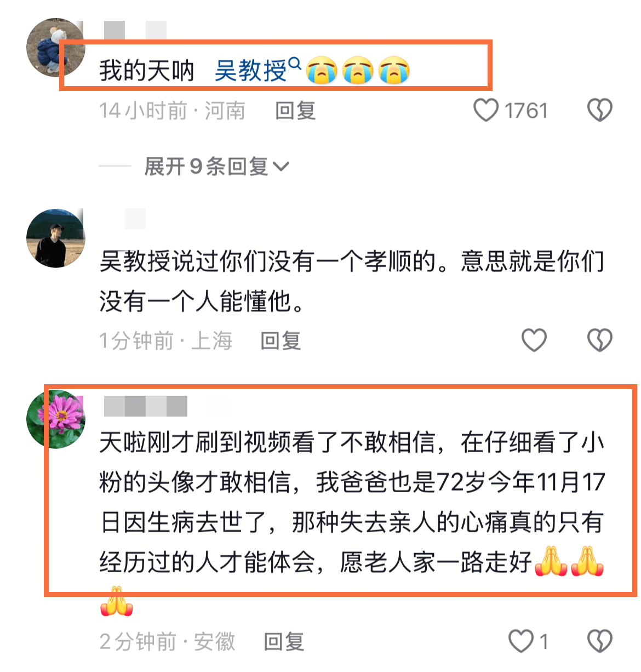Reply to the Henan comment
The image size is (641, 672).
pos(295,111)
